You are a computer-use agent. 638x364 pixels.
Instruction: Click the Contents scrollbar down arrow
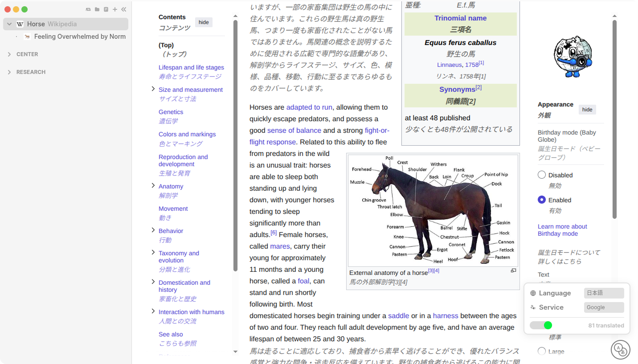(x=235, y=352)
